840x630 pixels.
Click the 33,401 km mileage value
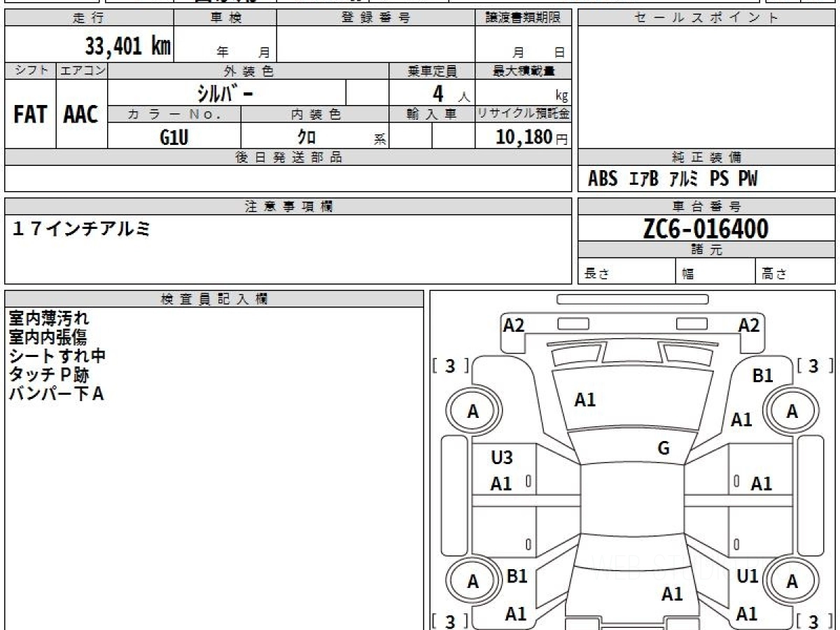click(x=127, y=46)
